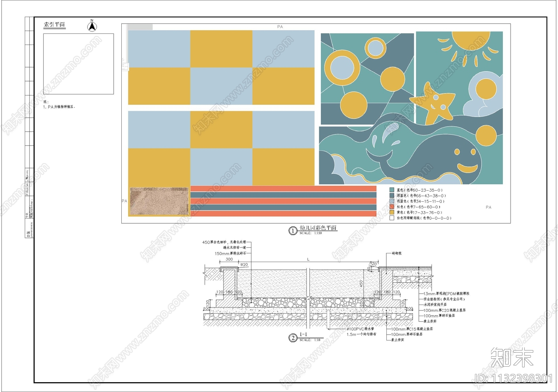Click the 'L' span dimension label

click(308, 260)
